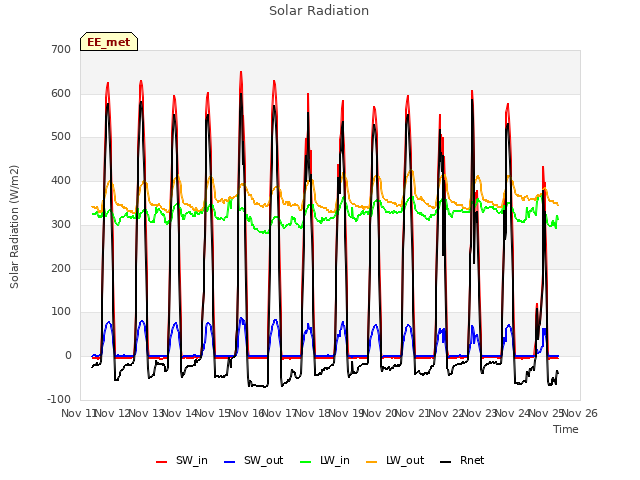Click the Nov 11 x-axis tick label
The height and width of the screenshot is (480, 640).
78,413
